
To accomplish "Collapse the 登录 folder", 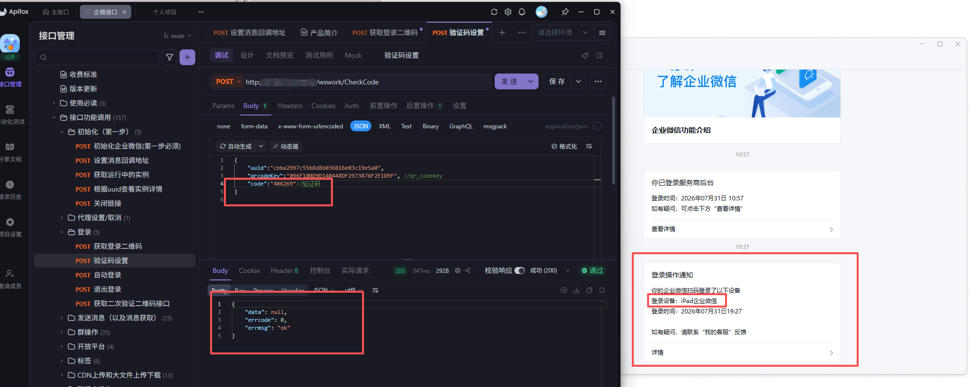I will point(62,232).
